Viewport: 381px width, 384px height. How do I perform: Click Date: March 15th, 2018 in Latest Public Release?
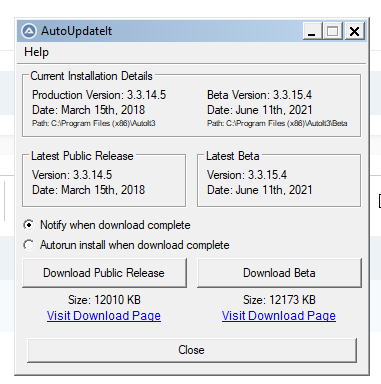pyautogui.click(x=88, y=190)
